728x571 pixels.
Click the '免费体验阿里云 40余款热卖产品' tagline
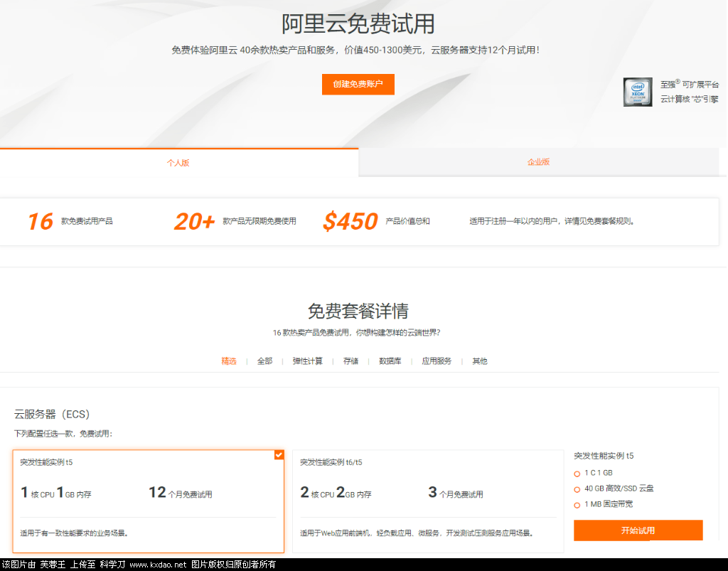[355, 50]
